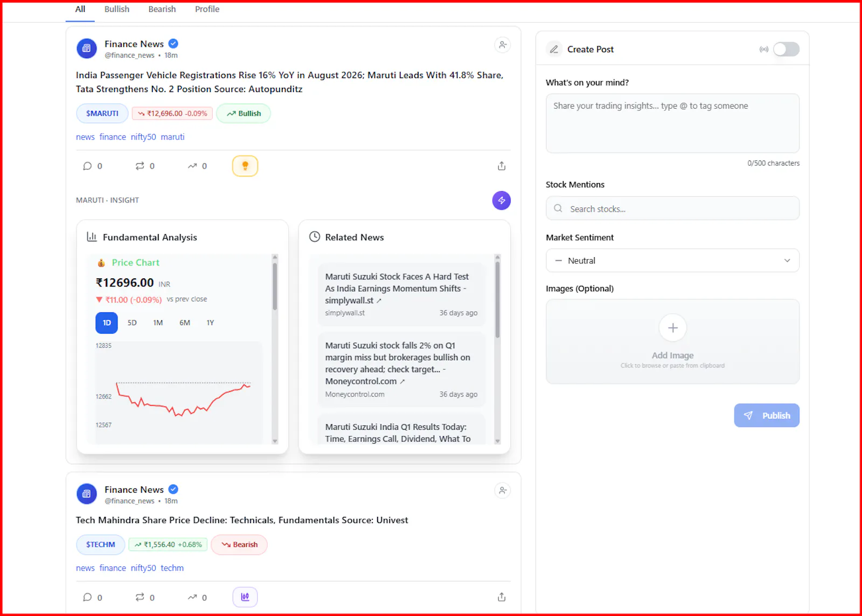Click the Bearish sentiment badge
The width and height of the screenshot is (862, 616).
point(239,545)
